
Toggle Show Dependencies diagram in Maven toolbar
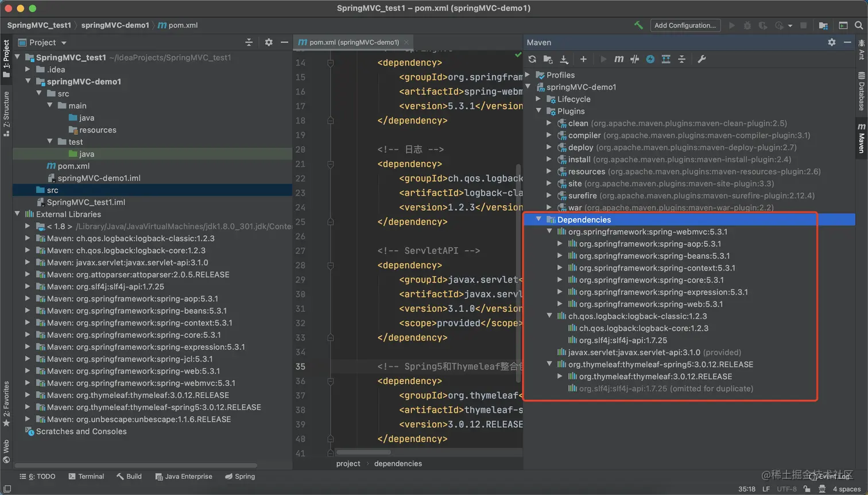pos(666,59)
